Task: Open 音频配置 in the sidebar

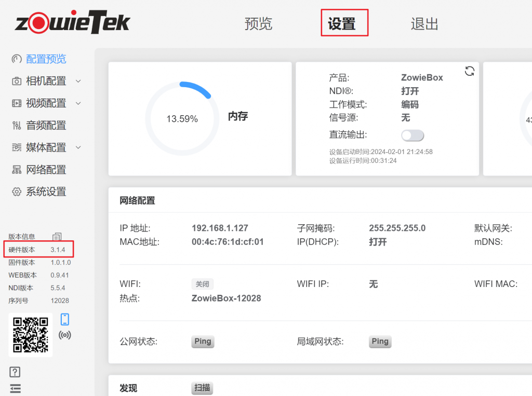Action: point(46,126)
